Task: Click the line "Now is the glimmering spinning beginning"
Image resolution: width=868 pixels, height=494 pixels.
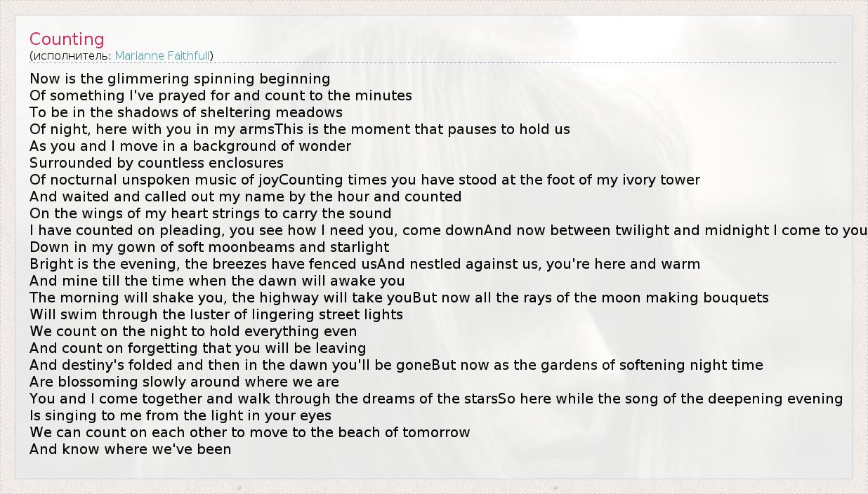Action: [x=180, y=79]
